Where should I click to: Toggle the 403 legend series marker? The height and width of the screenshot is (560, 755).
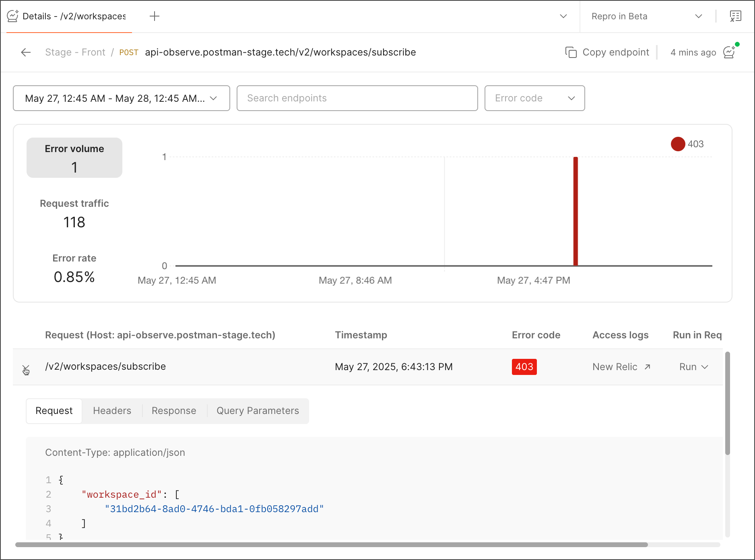pyautogui.click(x=678, y=144)
